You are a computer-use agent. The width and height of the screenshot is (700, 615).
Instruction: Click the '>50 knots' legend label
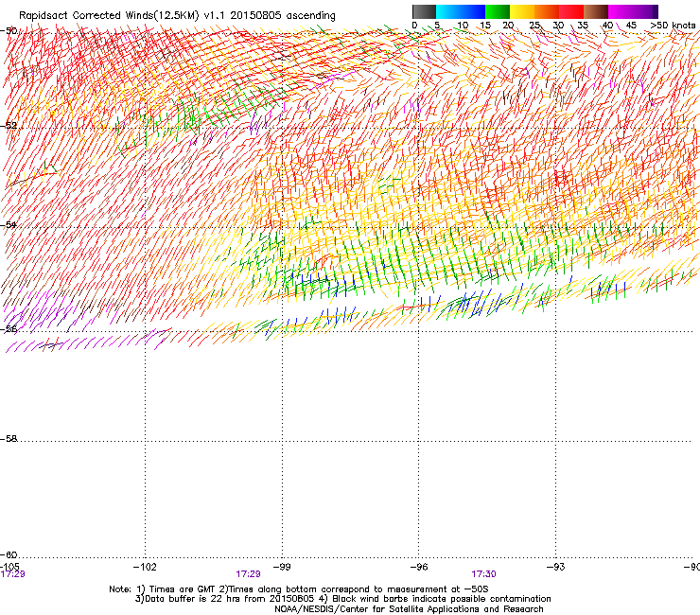(x=673, y=26)
